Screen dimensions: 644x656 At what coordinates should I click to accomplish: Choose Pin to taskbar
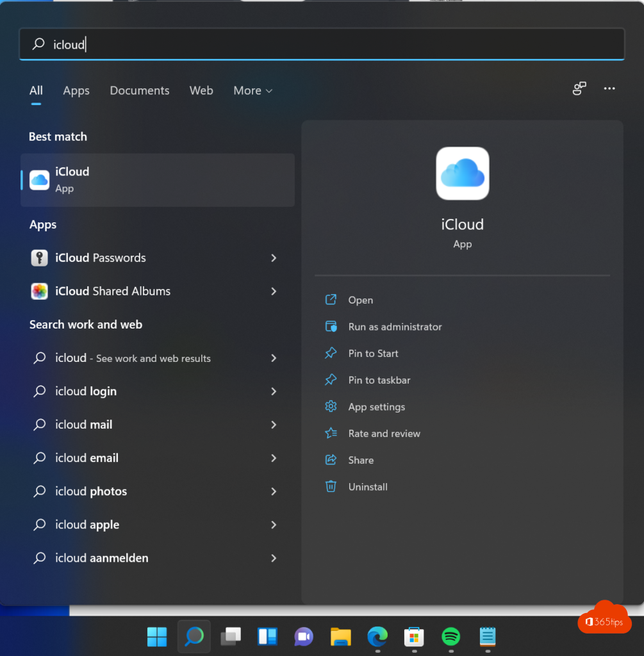pyautogui.click(x=379, y=381)
